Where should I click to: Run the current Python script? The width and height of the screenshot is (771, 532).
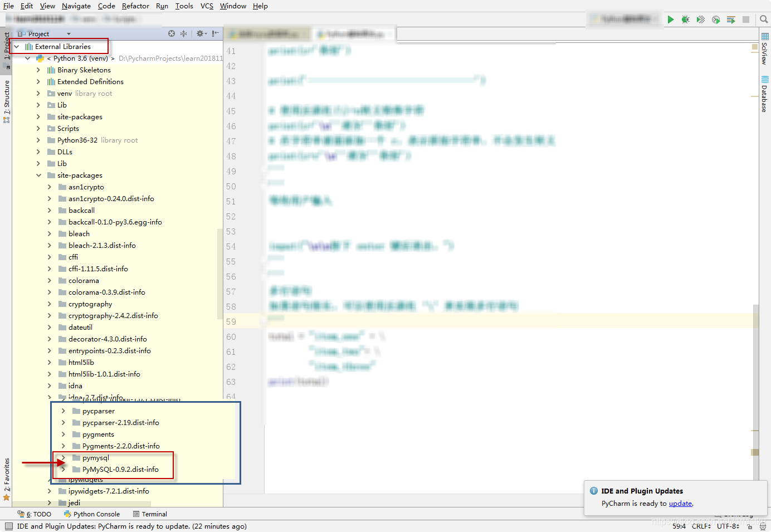(671, 19)
